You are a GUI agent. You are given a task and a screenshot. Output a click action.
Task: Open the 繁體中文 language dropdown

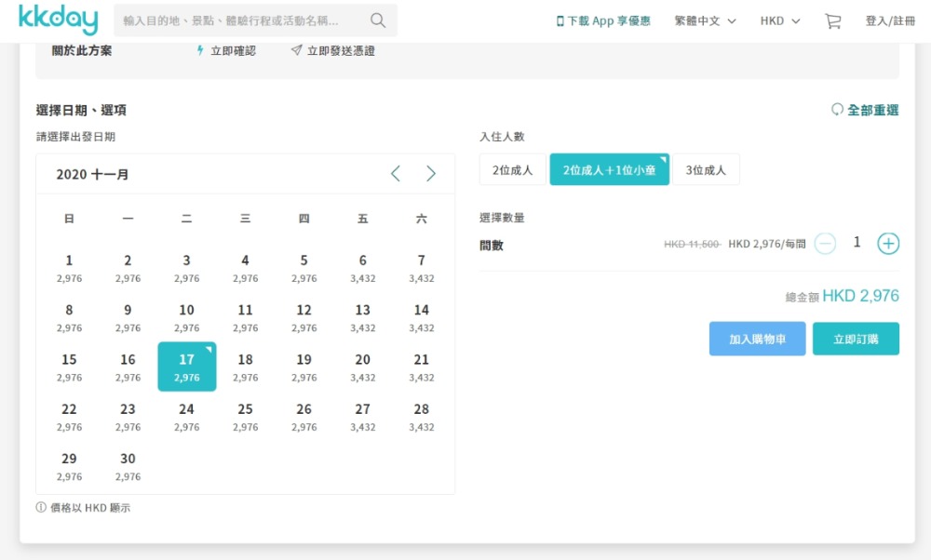tap(705, 20)
